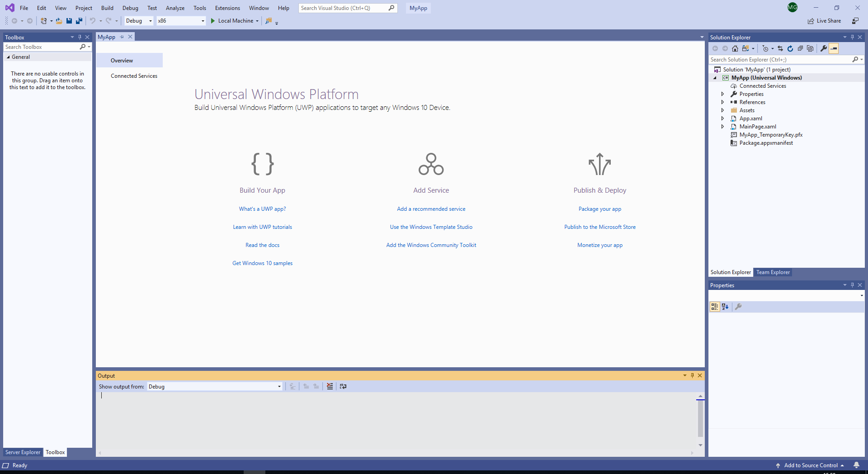This screenshot has width=868, height=474.
Task: Toggle Preview Selected Items in Solution Explorer
Action: (834, 48)
